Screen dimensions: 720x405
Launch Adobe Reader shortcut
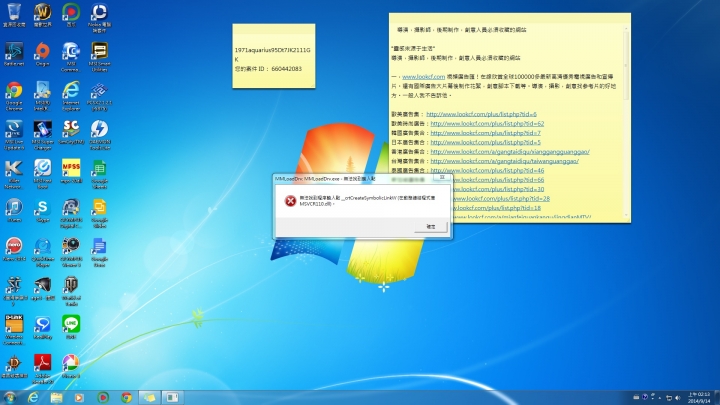click(42, 369)
